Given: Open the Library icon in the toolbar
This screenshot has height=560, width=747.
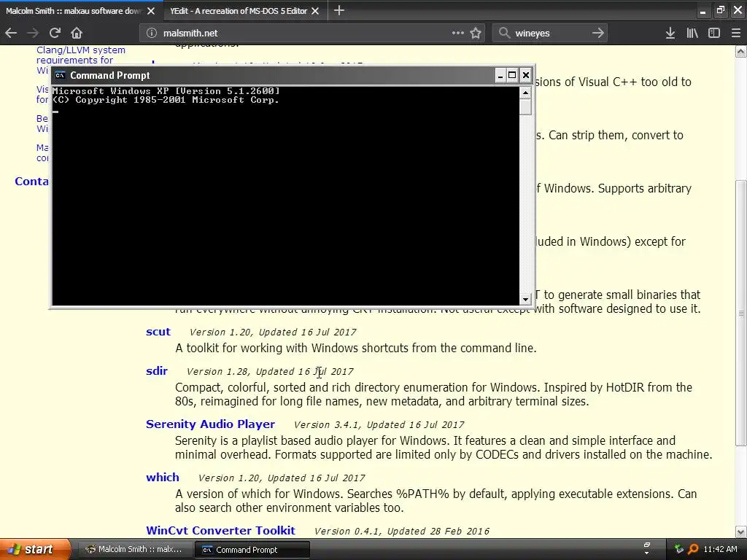Looking at the screenshot, I should (692, 33).
